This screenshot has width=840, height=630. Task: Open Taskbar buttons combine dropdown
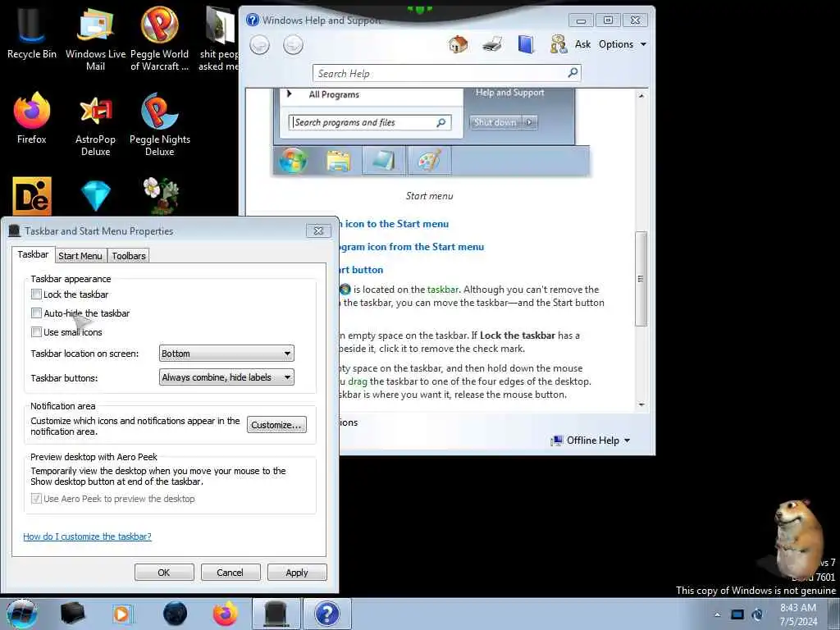[226, 377]
